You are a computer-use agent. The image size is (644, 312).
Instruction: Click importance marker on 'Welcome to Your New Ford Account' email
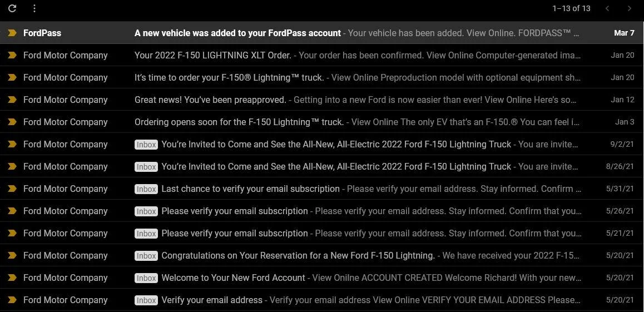(12, 278)
